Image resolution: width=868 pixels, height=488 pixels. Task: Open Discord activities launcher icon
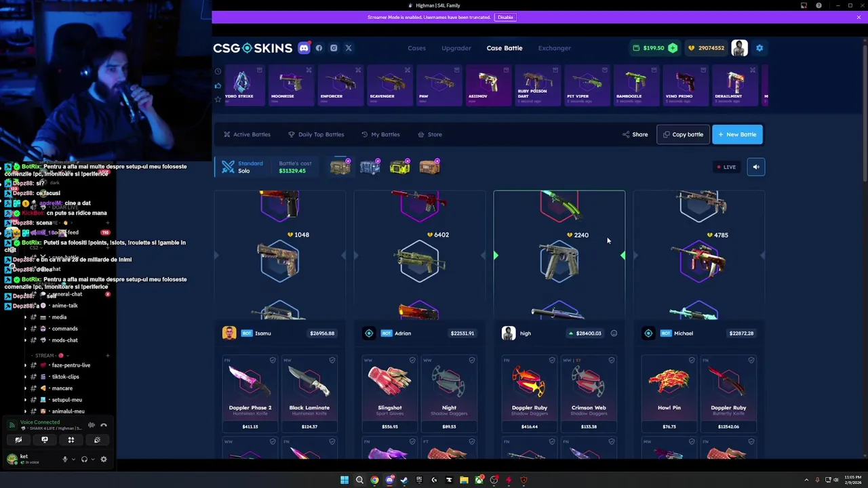pos(71,440)
